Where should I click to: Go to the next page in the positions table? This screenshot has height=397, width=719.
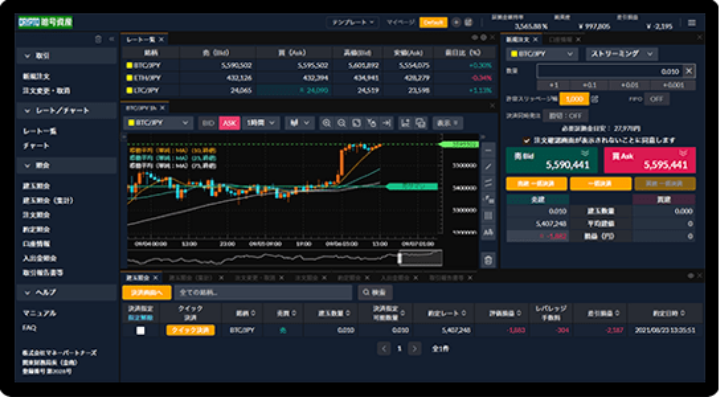tap(415, 348)
